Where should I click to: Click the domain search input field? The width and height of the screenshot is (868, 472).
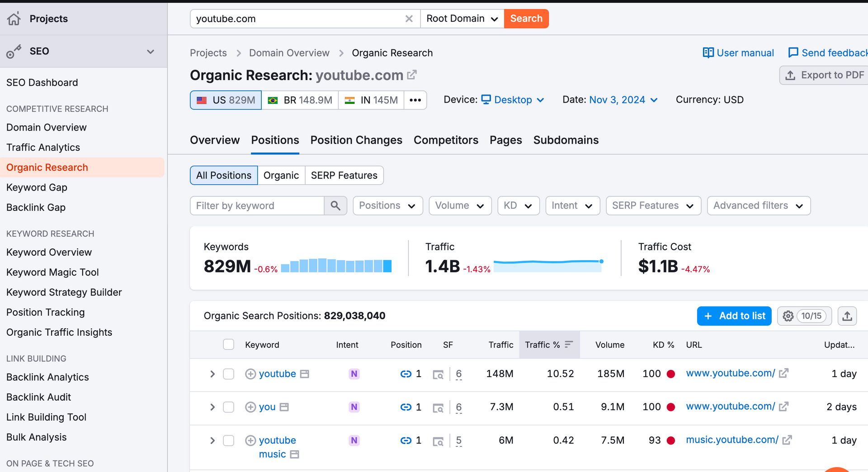pos(298,19)
